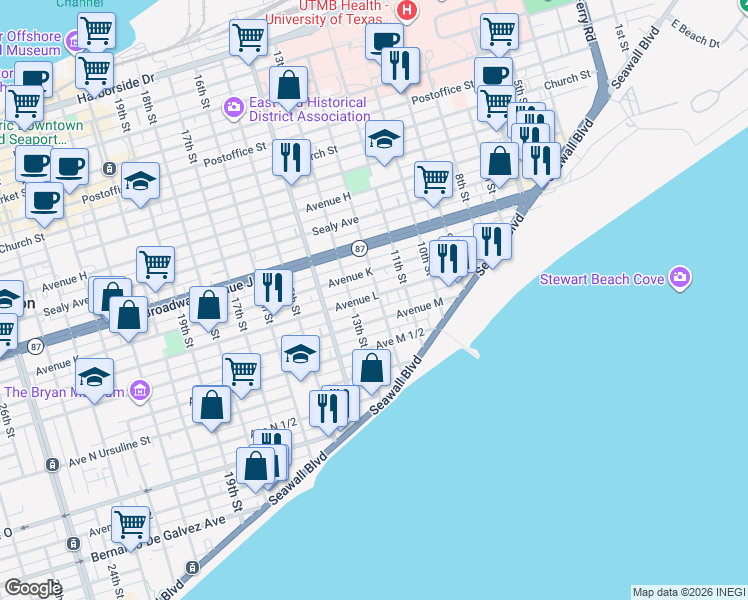Select the Bernardo De Galvez Ave label
This screenshot has height=600, width=748.
point(158,538)
